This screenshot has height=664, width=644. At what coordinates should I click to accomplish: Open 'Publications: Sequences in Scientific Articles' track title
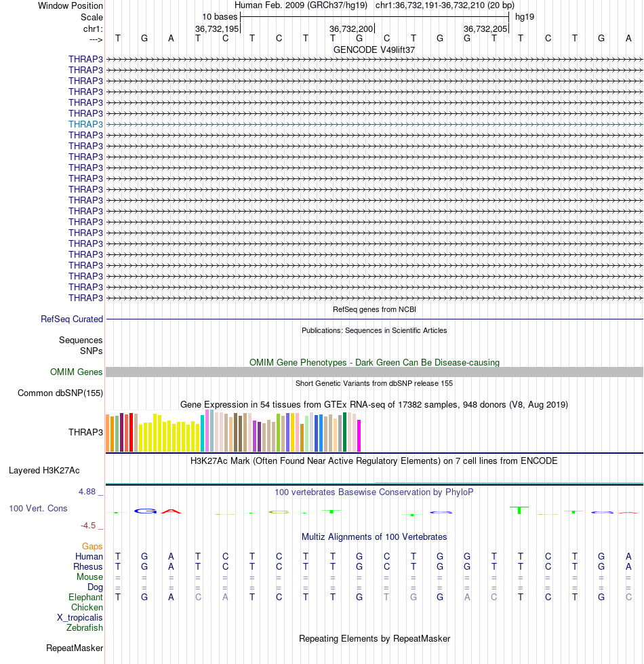pos(374,330)
